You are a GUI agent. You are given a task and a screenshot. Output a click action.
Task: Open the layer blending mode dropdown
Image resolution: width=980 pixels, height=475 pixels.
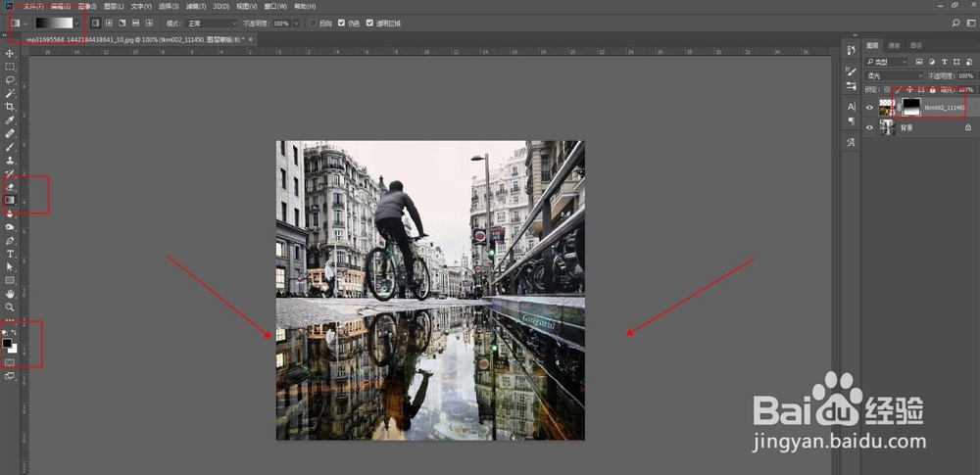point(894,75)
